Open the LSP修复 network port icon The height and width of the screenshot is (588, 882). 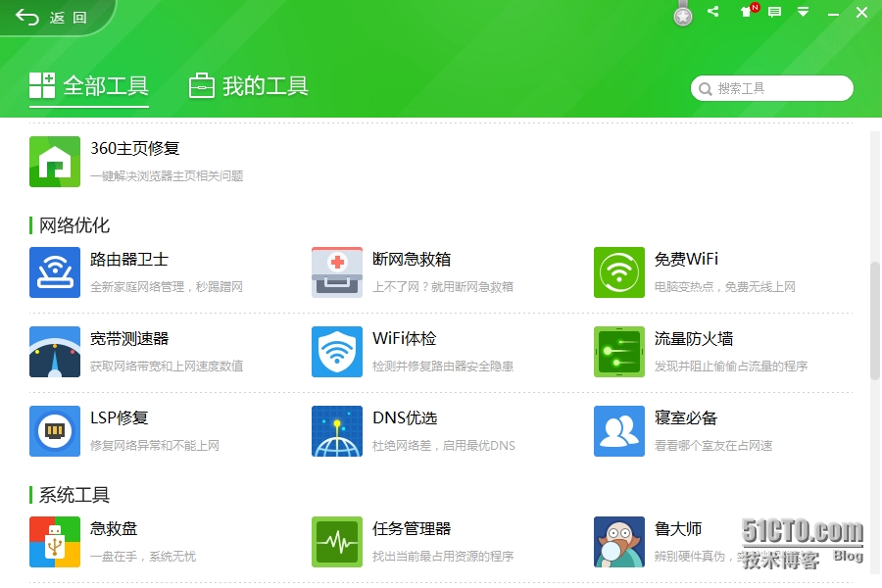coord(55,431)
